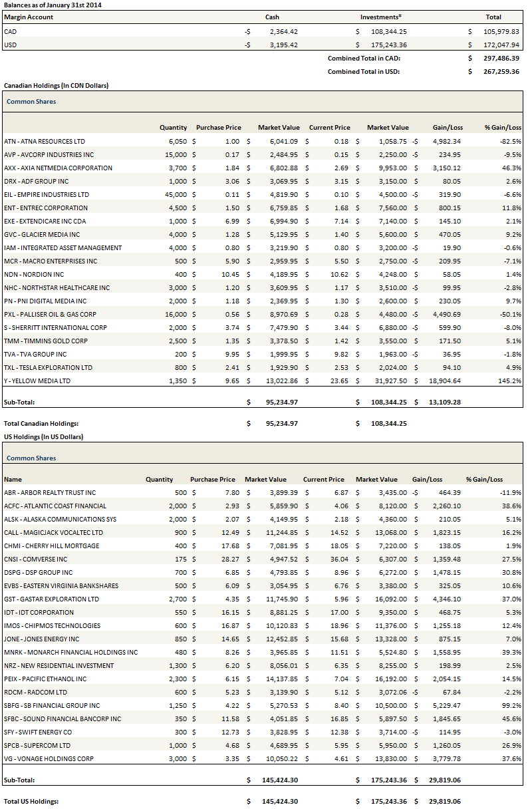Screen dimensions: 532x809
Task: Select the "Total Canadian Holdings:" label
Action: tap(41, 423)
